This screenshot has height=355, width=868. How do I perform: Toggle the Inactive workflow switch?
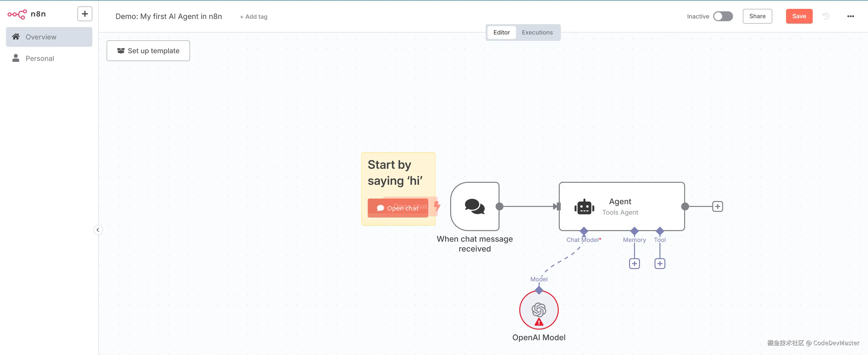pos(723,16)
